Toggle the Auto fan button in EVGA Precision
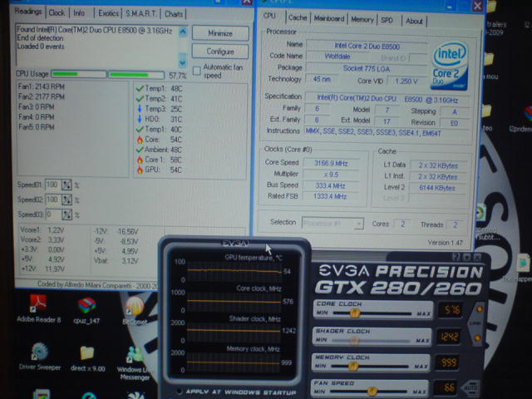This screenshot has height=399, width=532. (472, 387)
